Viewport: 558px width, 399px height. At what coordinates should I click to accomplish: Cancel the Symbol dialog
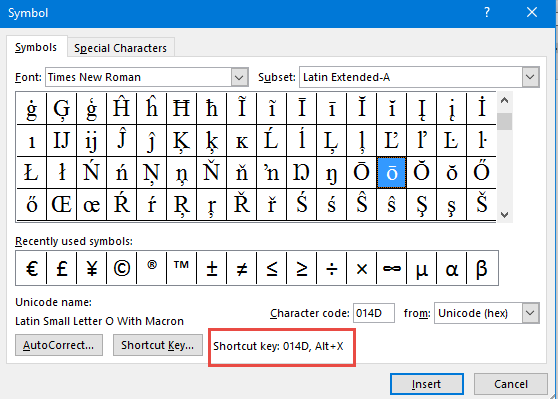511,384
